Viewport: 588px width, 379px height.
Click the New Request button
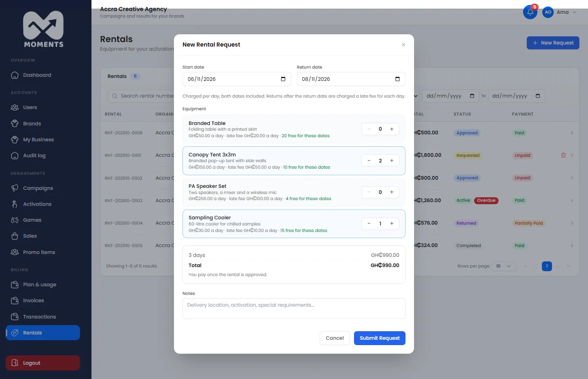click(553, 43)
